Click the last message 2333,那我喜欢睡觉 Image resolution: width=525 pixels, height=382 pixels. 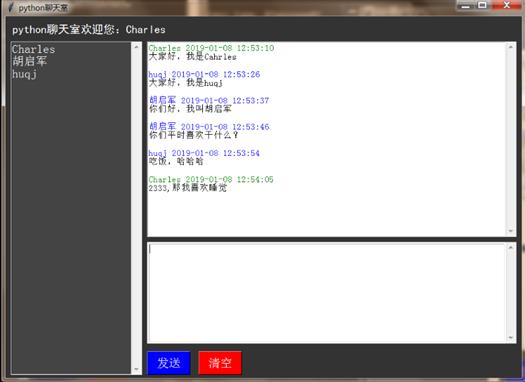188,188
